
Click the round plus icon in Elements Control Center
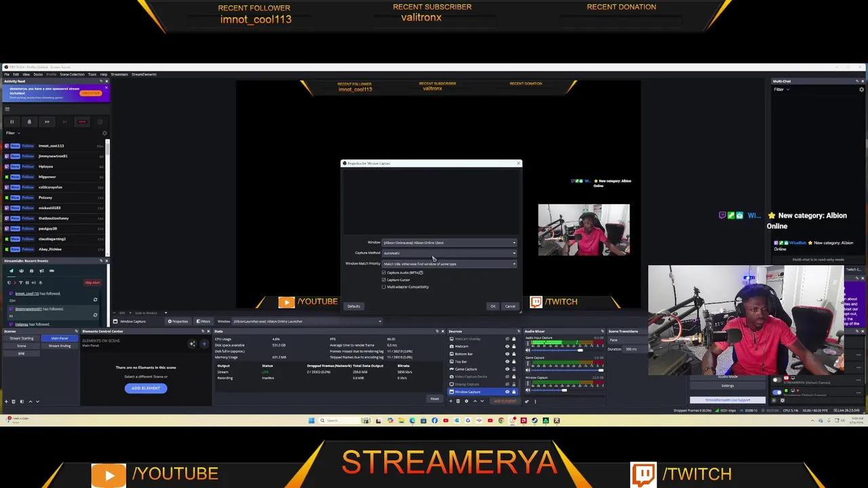(204, 344)
